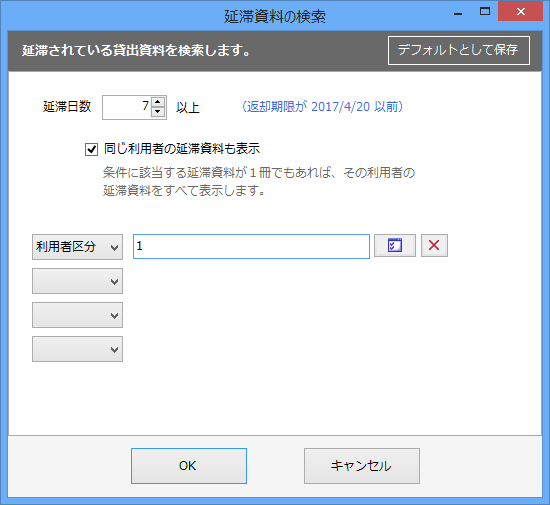This screenshot has width=550, height=505.
Task: Decrease 延滞日数 with the down arrow
Action: [158, 112]
